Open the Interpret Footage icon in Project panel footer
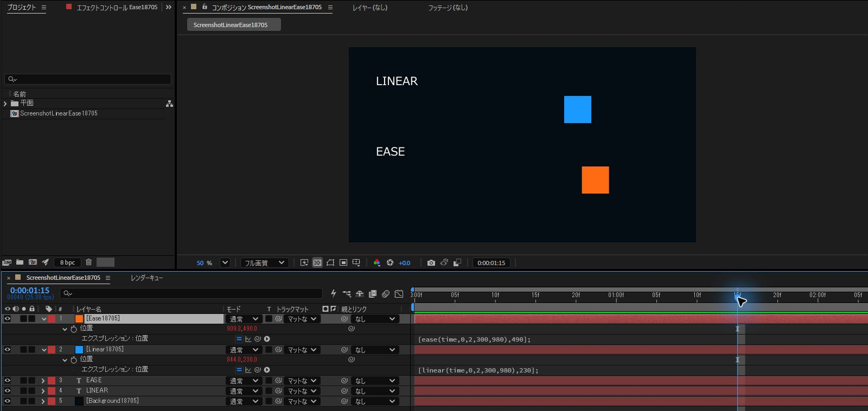 tap(7, 262)
